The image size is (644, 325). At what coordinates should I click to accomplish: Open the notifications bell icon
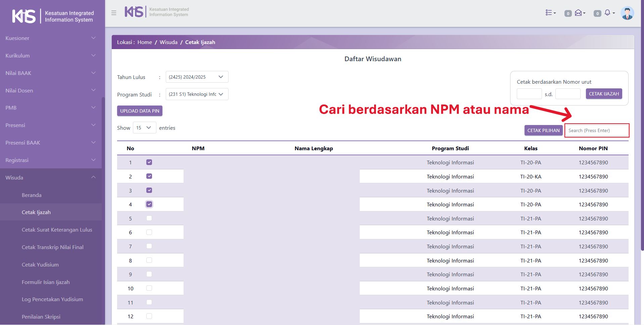pyautogui.click(x=609, y=13)
